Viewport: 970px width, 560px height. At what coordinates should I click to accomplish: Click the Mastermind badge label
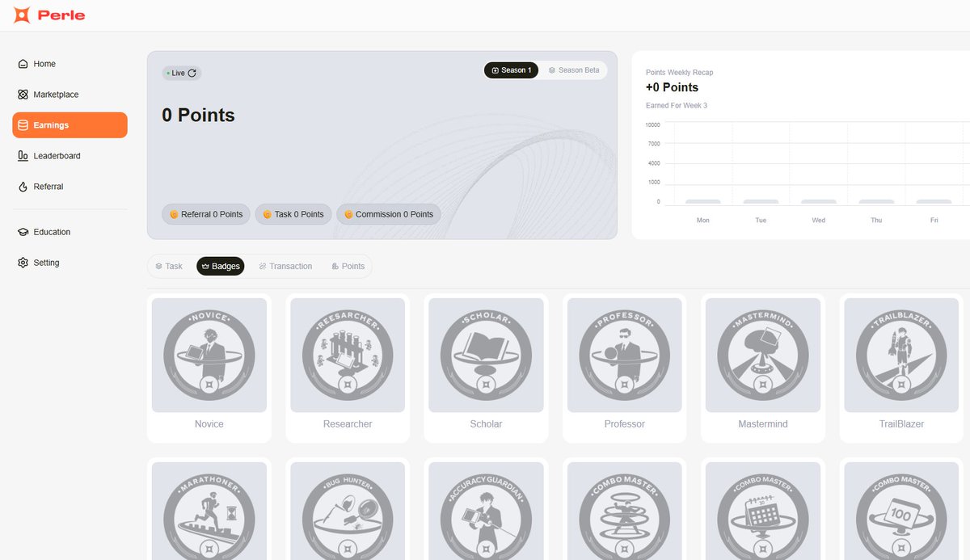763,424
